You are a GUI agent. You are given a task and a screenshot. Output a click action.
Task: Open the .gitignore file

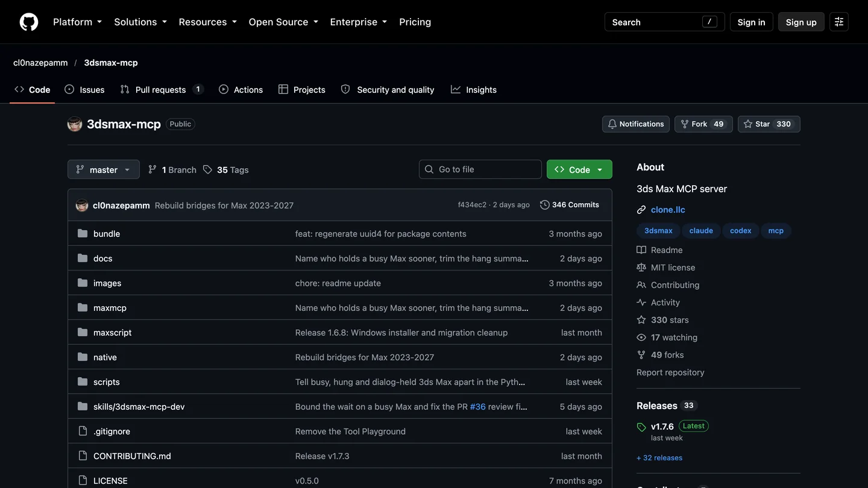coord(112,431)
